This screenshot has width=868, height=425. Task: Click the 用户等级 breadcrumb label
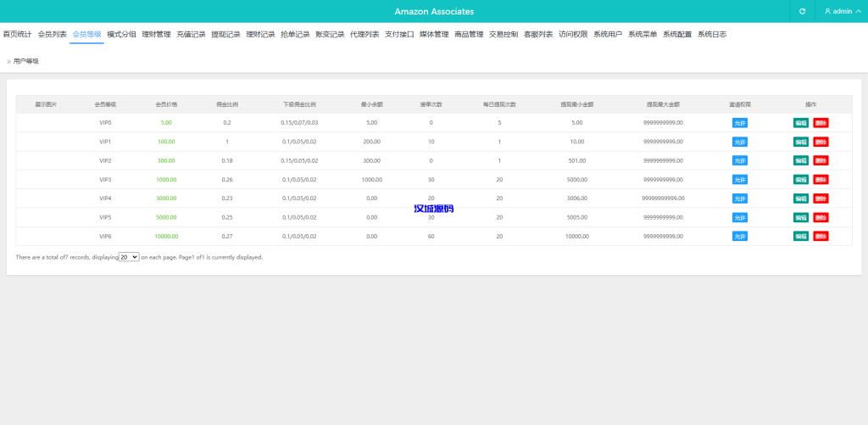[26, 61]
